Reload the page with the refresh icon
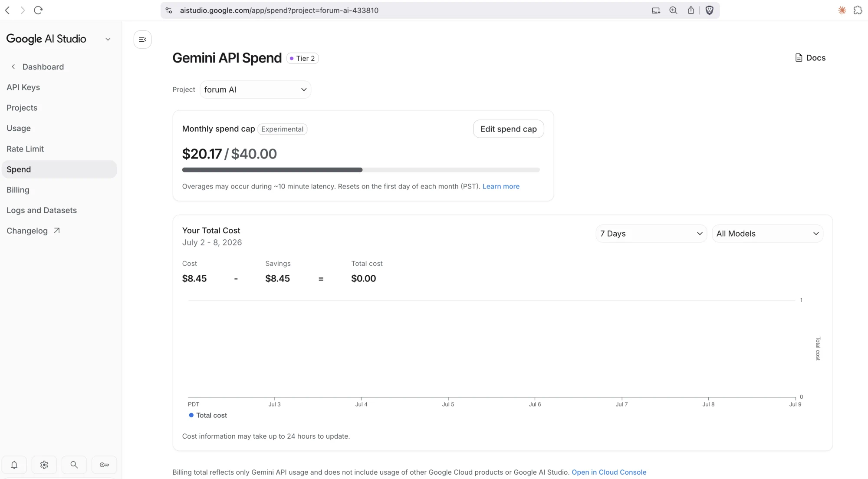This screenshot has height=479, width=868. (x=38, y=10)
